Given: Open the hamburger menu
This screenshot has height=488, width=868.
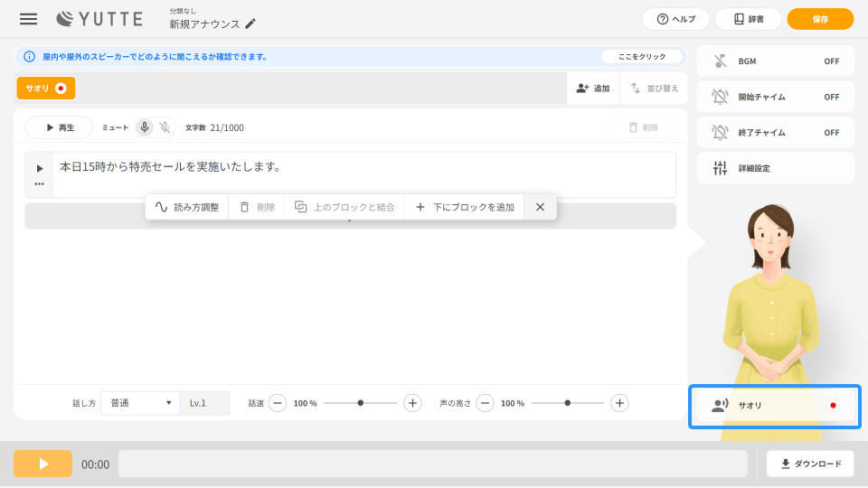Looking at the screenshot, I should [x=29, y=19].
